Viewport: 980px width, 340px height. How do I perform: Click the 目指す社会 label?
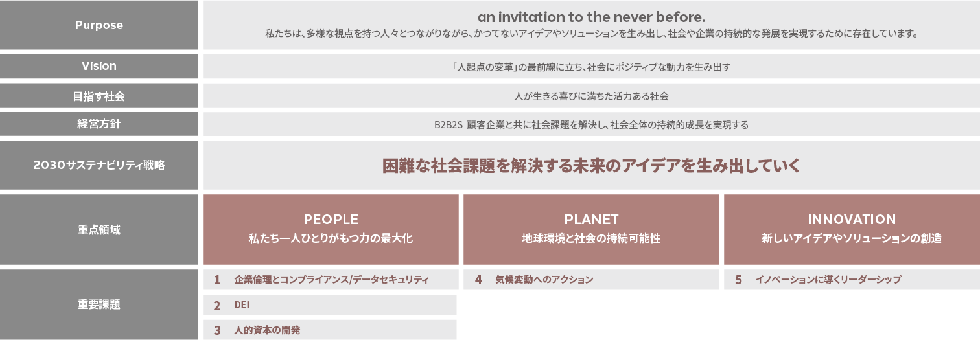tap(99, 96)
